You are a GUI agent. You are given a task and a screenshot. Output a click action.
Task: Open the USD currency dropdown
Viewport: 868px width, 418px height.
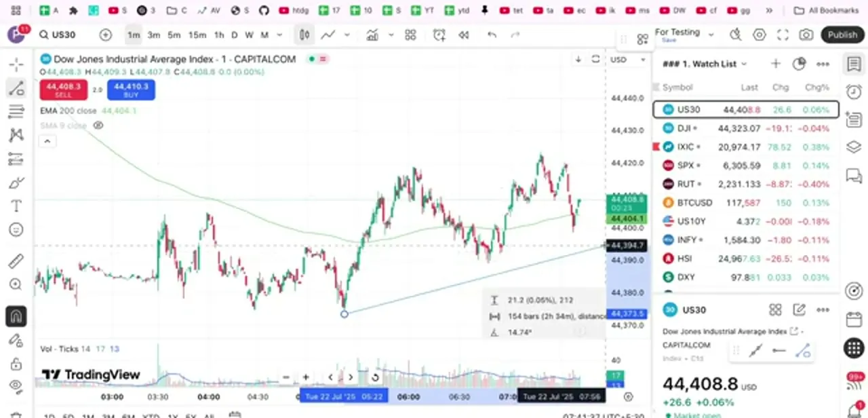point(629,60)
